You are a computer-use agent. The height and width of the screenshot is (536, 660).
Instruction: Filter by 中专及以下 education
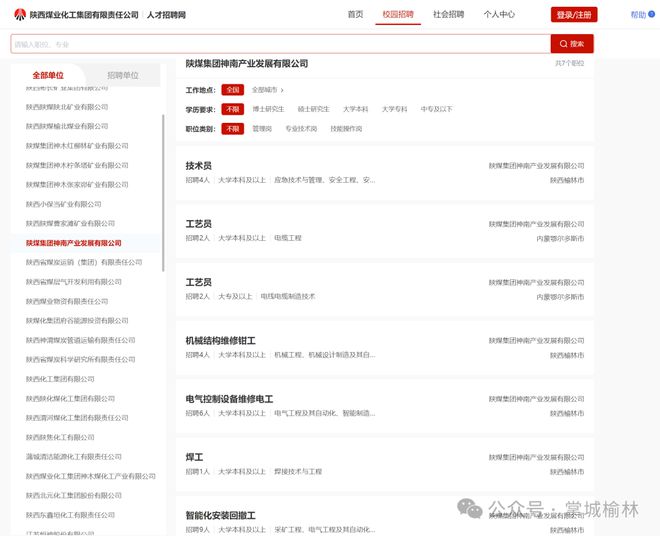tap(436, 109)
